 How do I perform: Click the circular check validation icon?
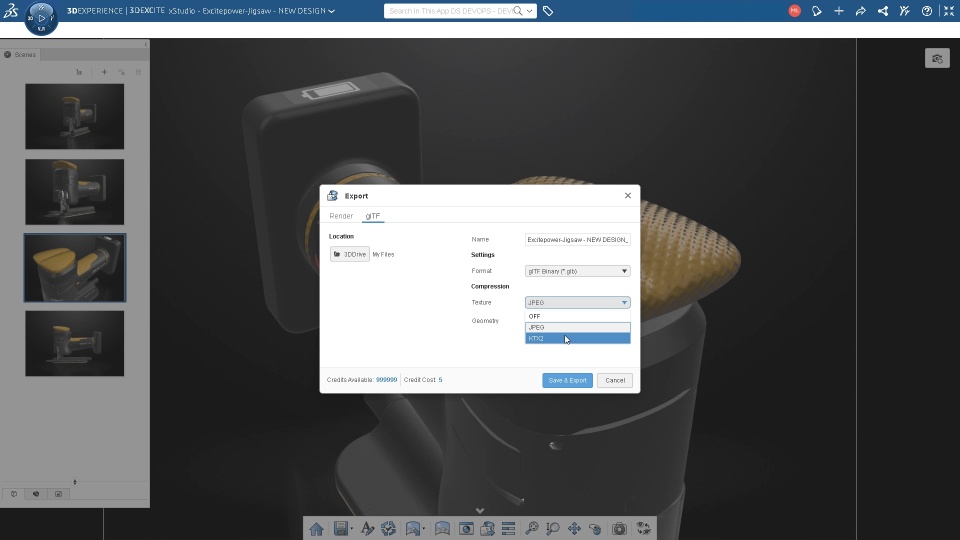coord(388,529)
